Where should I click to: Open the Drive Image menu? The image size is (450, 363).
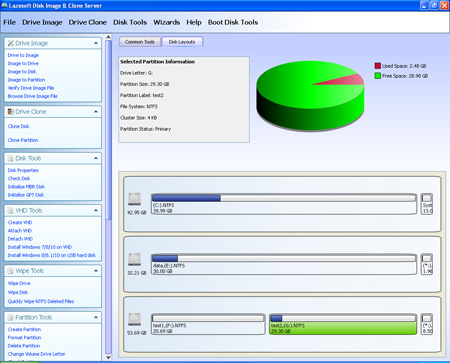pyautogui.click(x=42, y=22)
